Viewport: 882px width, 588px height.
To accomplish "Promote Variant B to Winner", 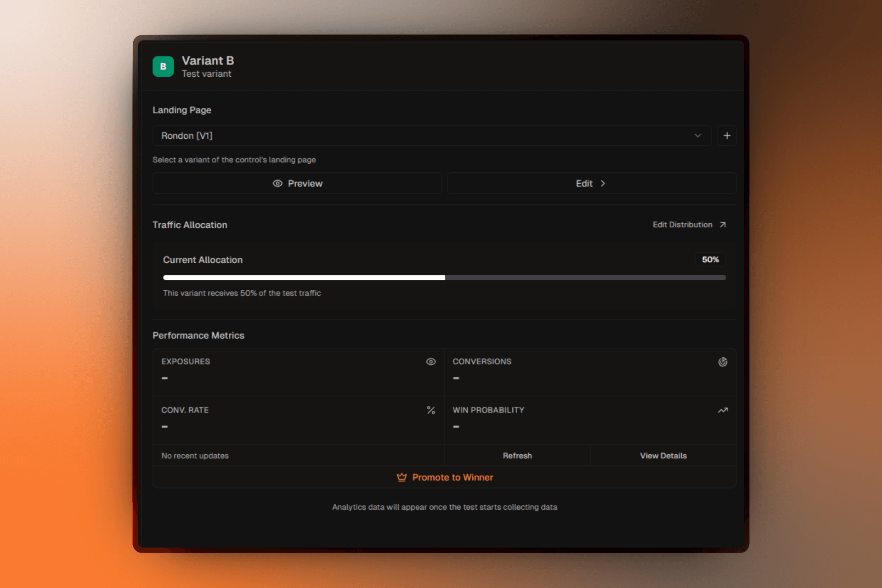I will pos(452,477).
